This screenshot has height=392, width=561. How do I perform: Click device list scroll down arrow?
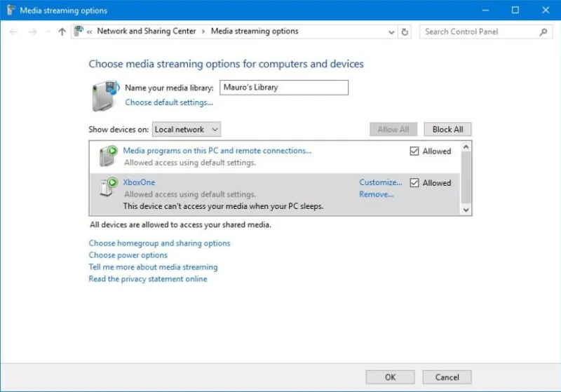[x=466, y=210]
